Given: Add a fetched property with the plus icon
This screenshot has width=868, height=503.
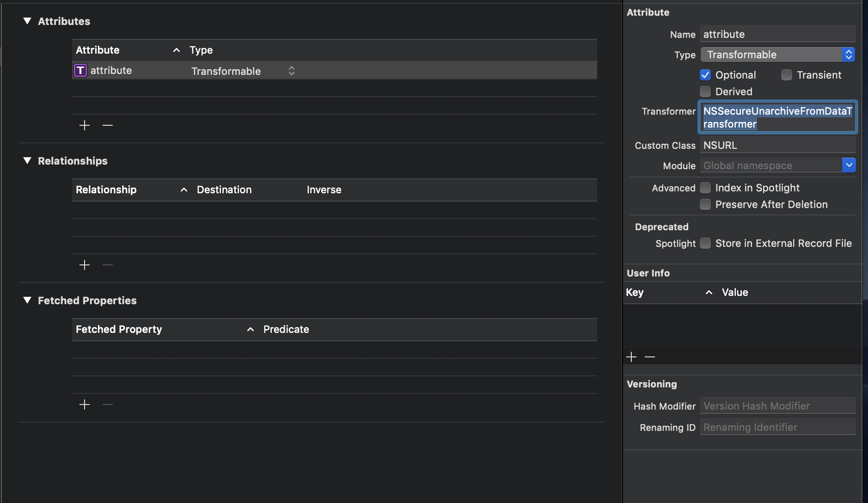Looking at the screenshot, I should 85,404.
